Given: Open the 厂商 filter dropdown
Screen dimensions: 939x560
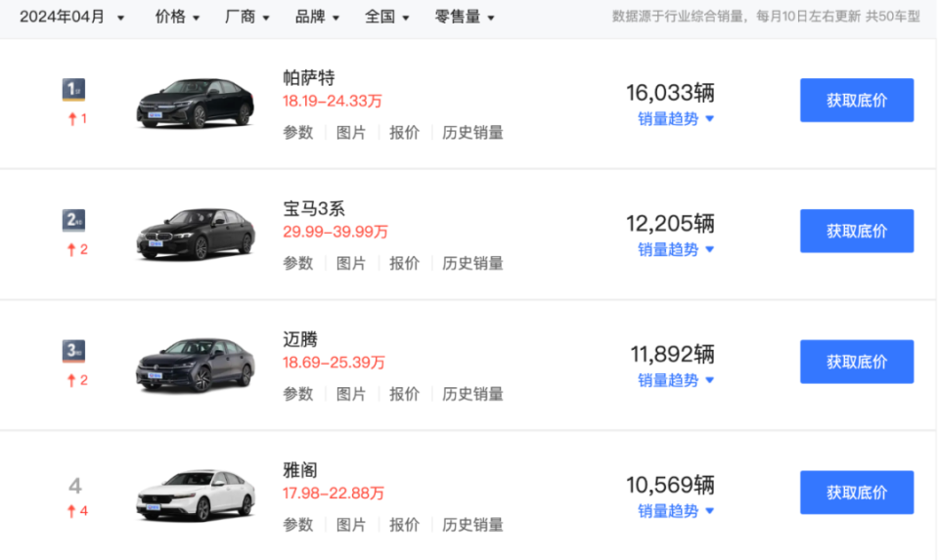Looking at the screenshot, I should pyautogui.click(x=246, y=17).
